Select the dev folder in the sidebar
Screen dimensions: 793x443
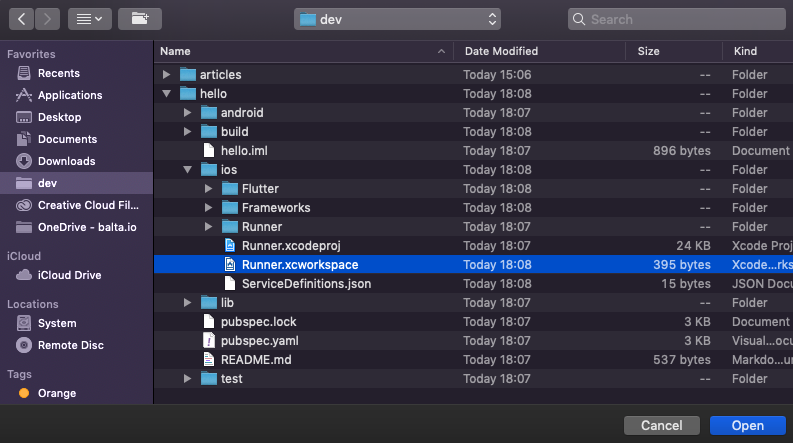click(76, 183)
